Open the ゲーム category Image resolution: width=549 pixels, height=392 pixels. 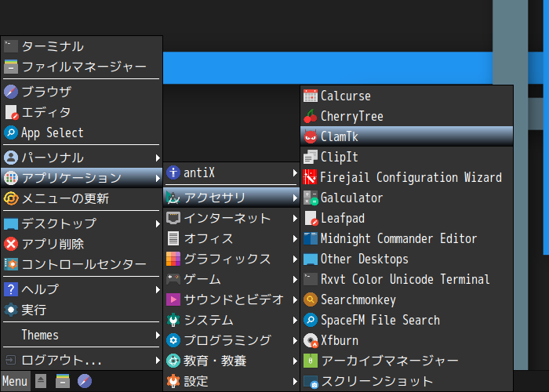pyautogui.click(x=231, y=279)
